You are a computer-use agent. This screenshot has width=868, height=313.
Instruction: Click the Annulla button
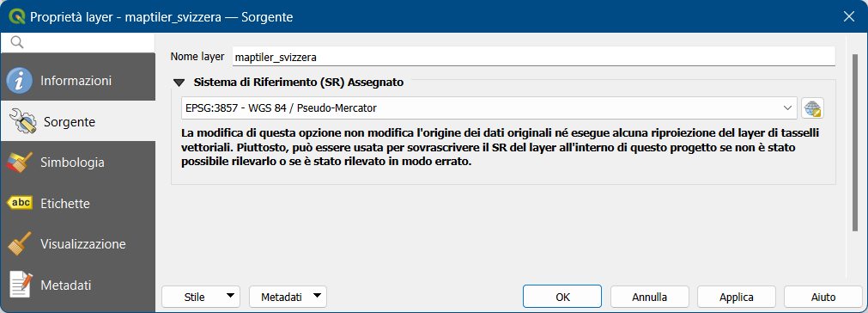pos(649,297)
